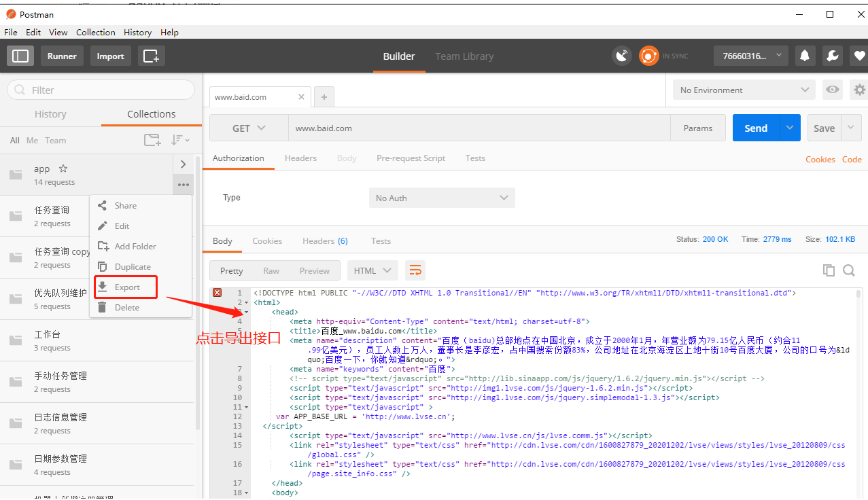
Task: Open collection sort order dropdown
Action: coord(180,140)
